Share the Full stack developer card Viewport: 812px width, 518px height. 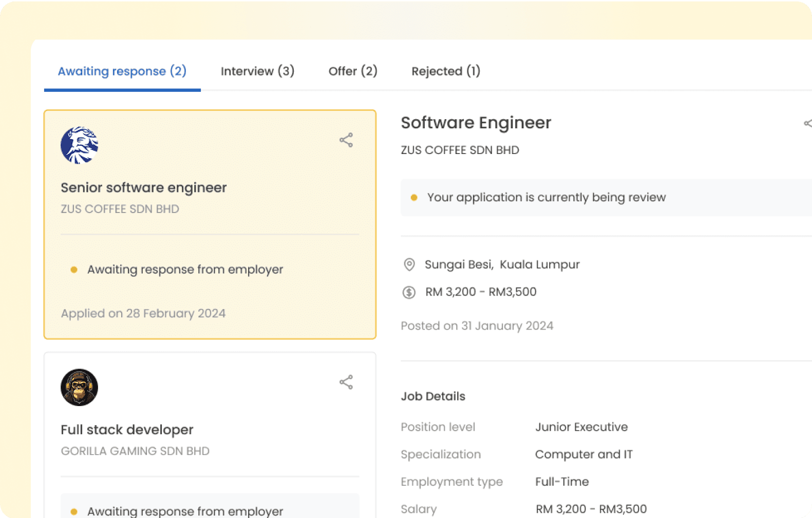346,382
